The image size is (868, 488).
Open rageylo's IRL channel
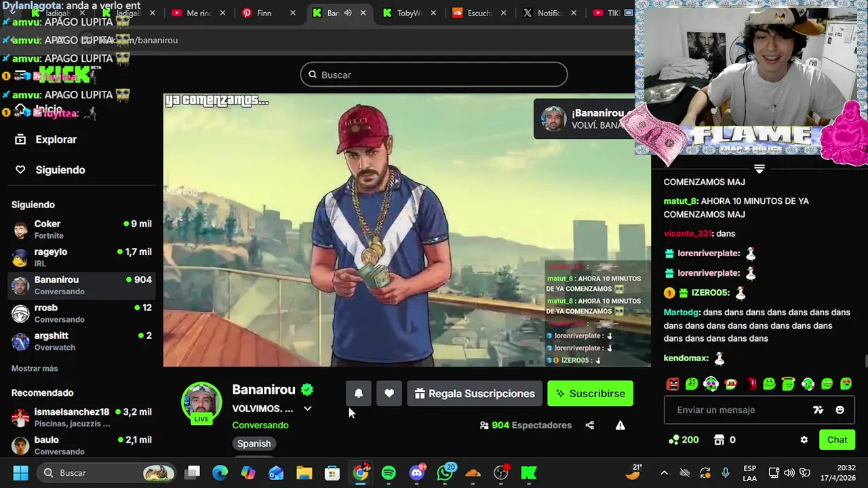[x=81, y=258]
